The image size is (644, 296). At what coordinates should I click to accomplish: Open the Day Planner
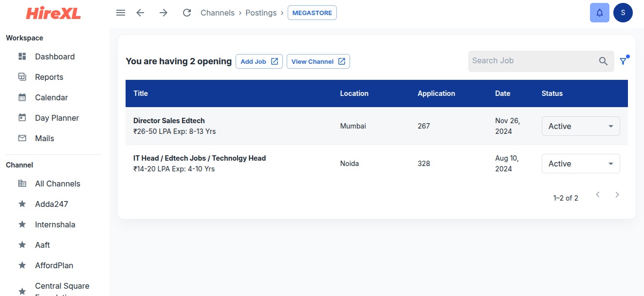[57, 118]
